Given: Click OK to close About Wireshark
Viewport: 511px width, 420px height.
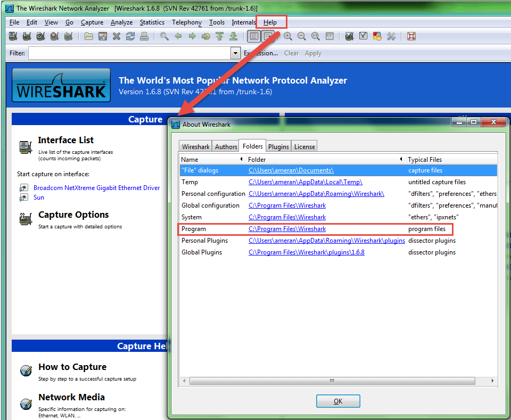Looking at the screenshot, I should (338, 401).
